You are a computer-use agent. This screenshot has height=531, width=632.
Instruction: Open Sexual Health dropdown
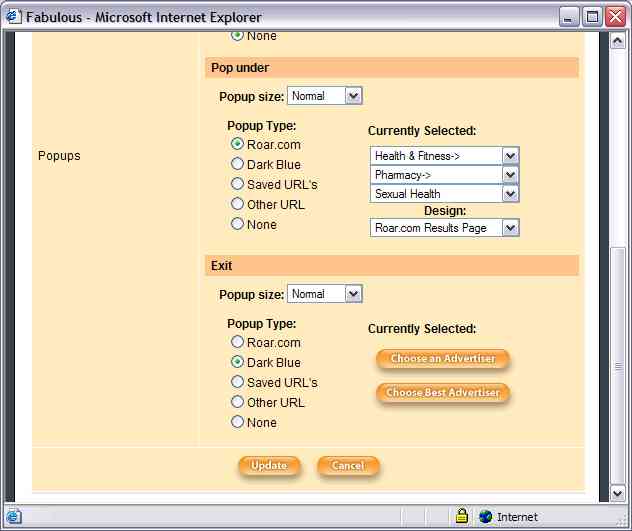(x=445, y=194)
